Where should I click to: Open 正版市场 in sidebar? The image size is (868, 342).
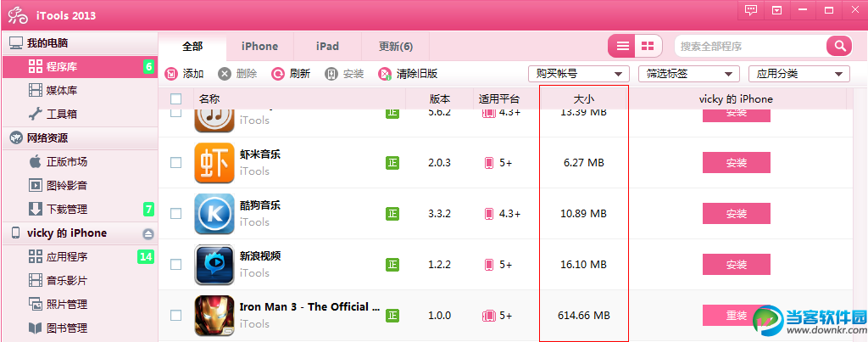[79, 162]
